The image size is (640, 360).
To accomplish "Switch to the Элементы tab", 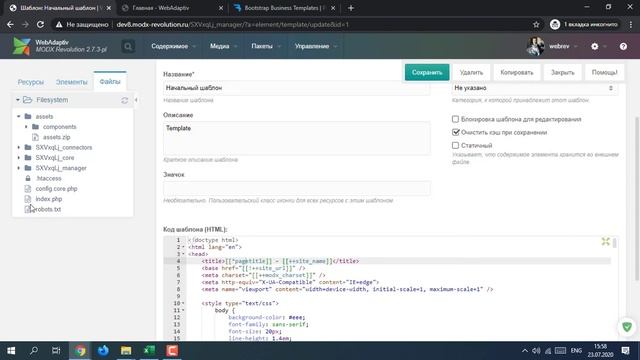I will coord(71,82).
